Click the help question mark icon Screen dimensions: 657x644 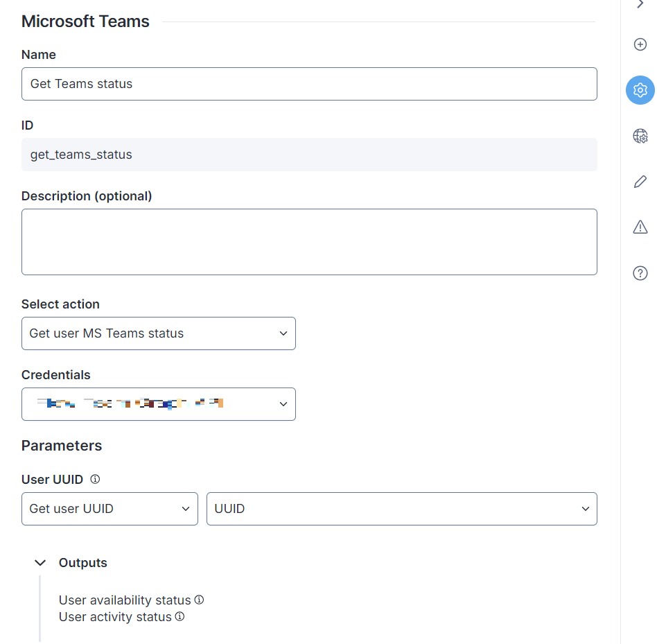(640, 273)
